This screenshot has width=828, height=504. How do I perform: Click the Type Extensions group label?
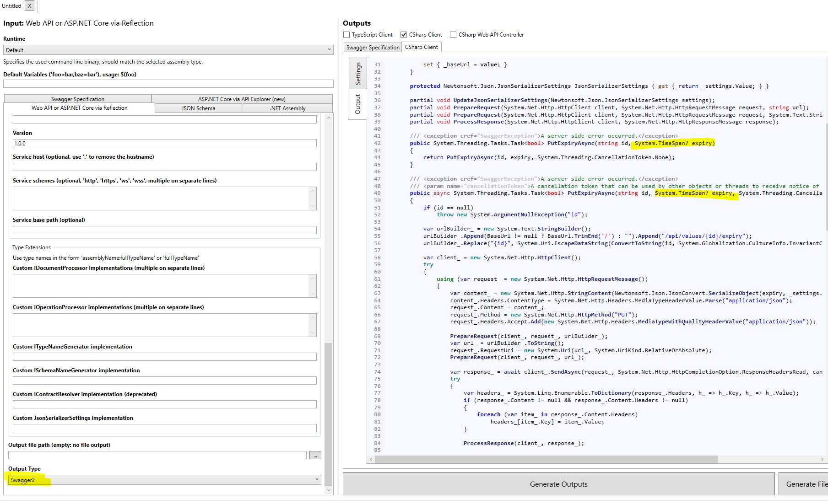pyautogui.click(x=32, y=247)
